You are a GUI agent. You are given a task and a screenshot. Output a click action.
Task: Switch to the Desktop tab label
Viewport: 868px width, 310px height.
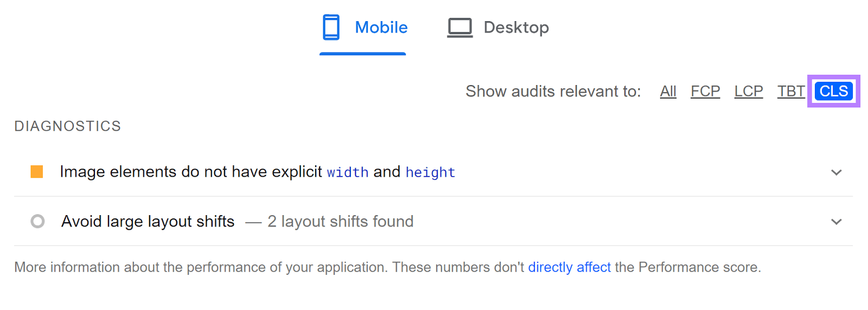(516, 27)
